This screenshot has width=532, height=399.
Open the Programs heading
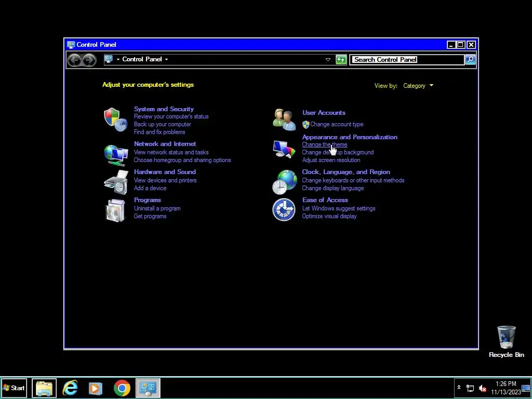point(148,200)
